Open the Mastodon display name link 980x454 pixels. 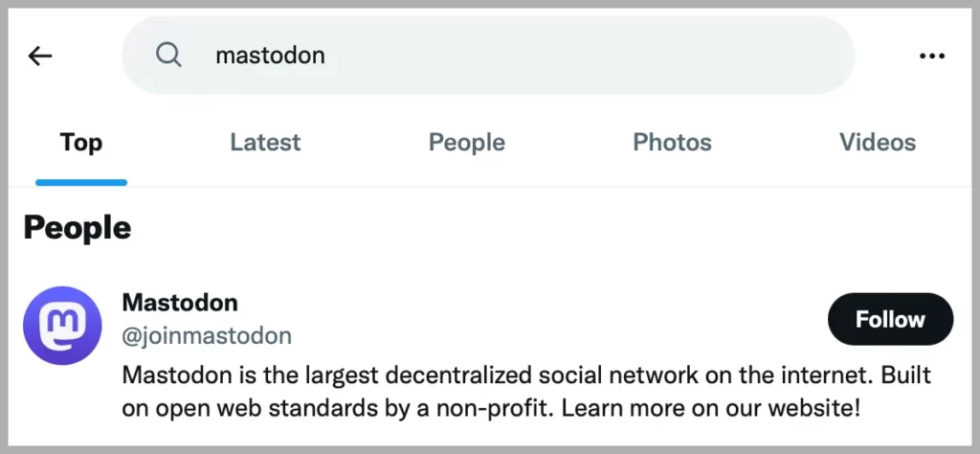coord(180,303)
